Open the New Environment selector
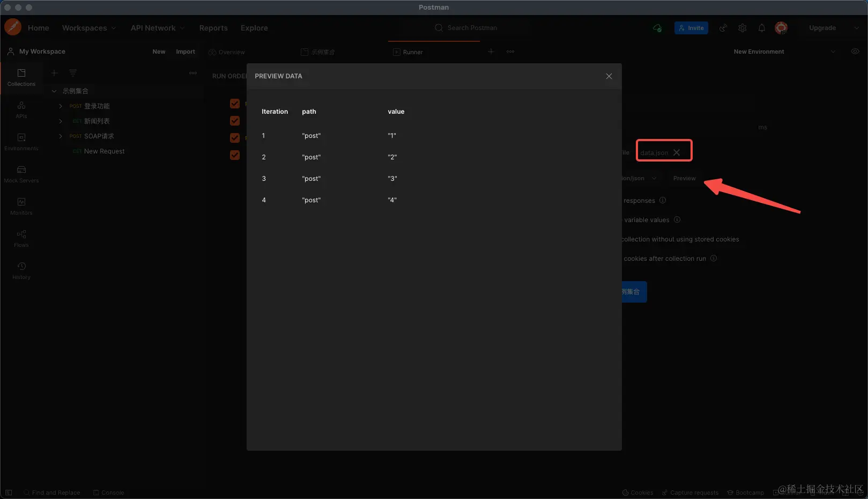The image size is (868, 499). pyautogui.click(x=784, y=52)
